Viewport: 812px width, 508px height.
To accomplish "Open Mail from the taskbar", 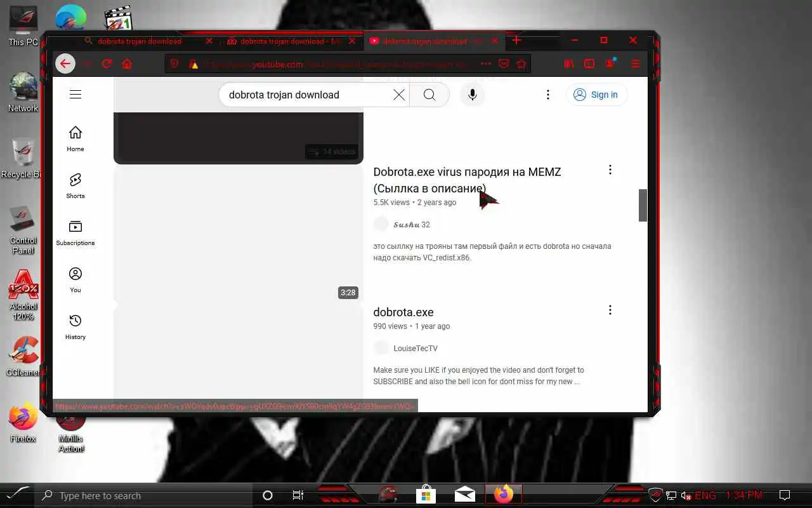I will (465, 495).
